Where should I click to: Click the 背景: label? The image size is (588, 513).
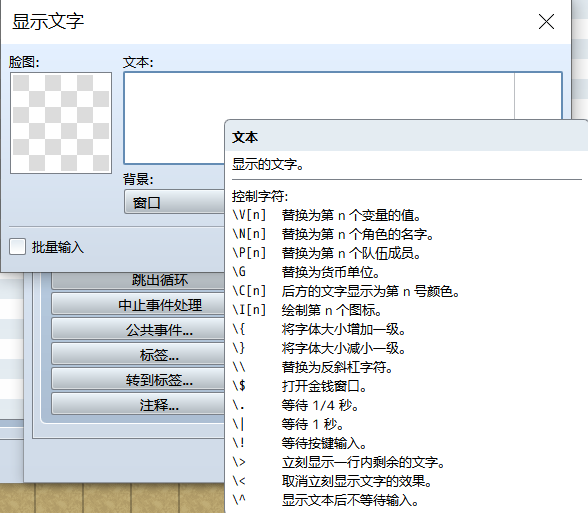(138, 179)
